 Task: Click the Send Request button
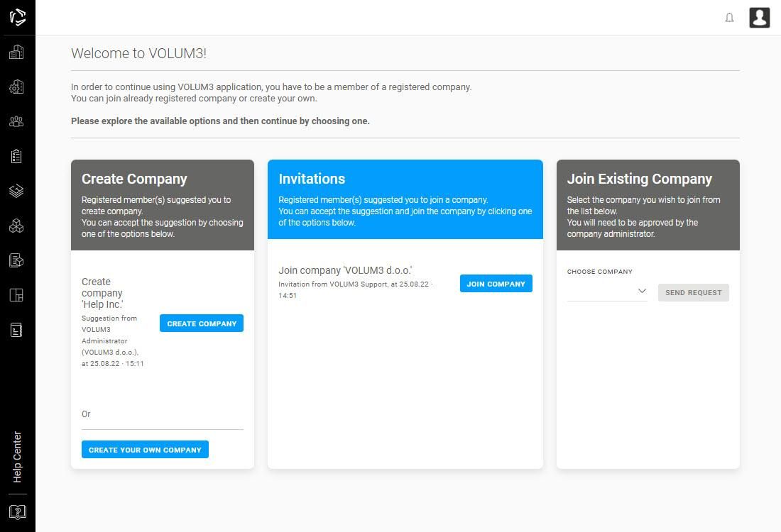(694, 293)
